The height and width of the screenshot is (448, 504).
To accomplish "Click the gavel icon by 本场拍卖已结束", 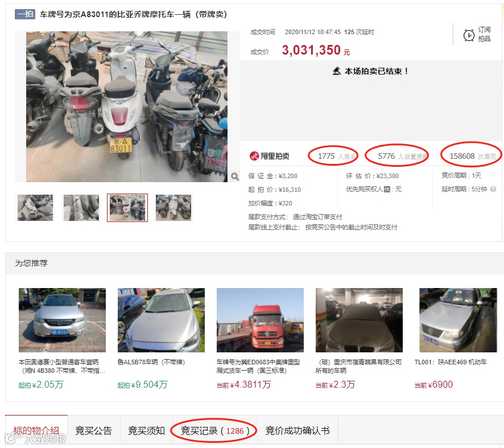I will click(x=337, y=71).
